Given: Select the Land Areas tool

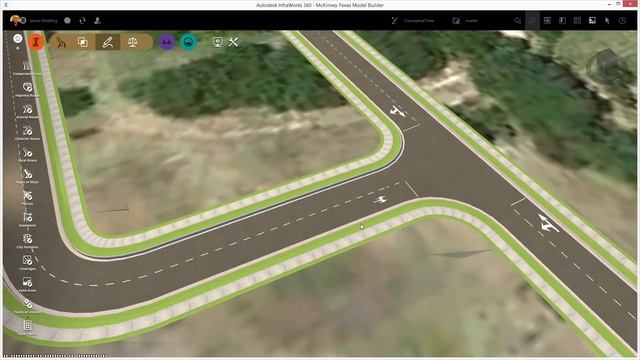Looking at the screenshot, I should click(27, 284).
